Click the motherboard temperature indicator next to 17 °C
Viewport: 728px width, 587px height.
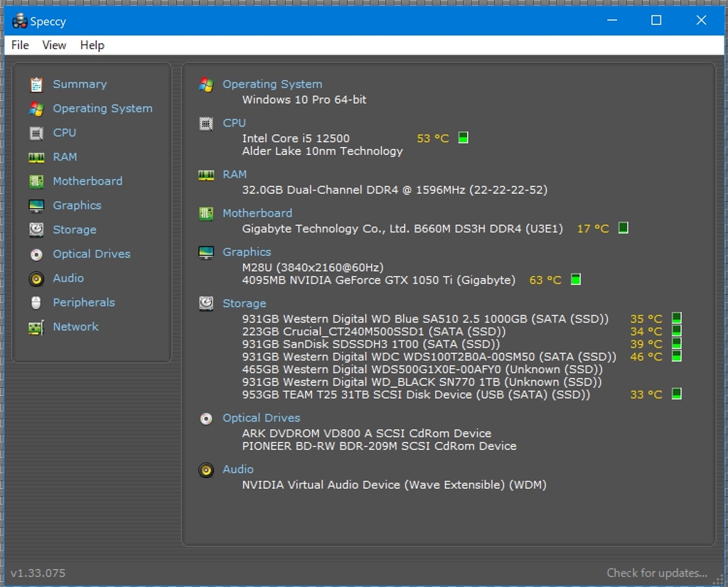coord(623,228)
